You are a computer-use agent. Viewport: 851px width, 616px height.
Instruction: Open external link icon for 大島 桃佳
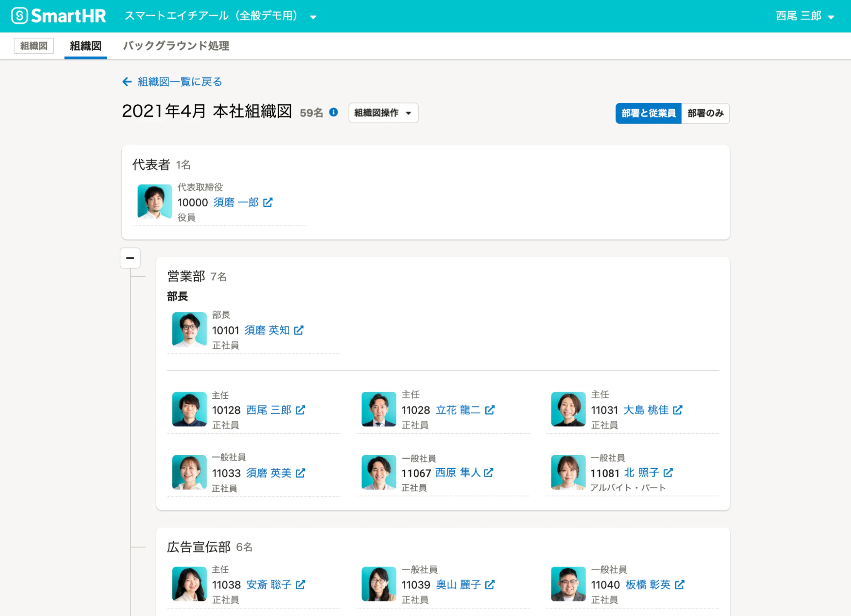tap(678, 410)
